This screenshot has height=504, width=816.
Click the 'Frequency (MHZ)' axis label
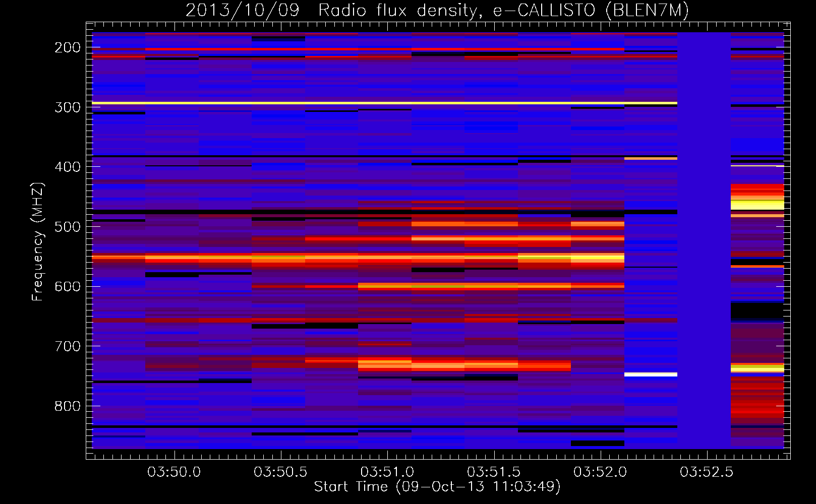38,241
